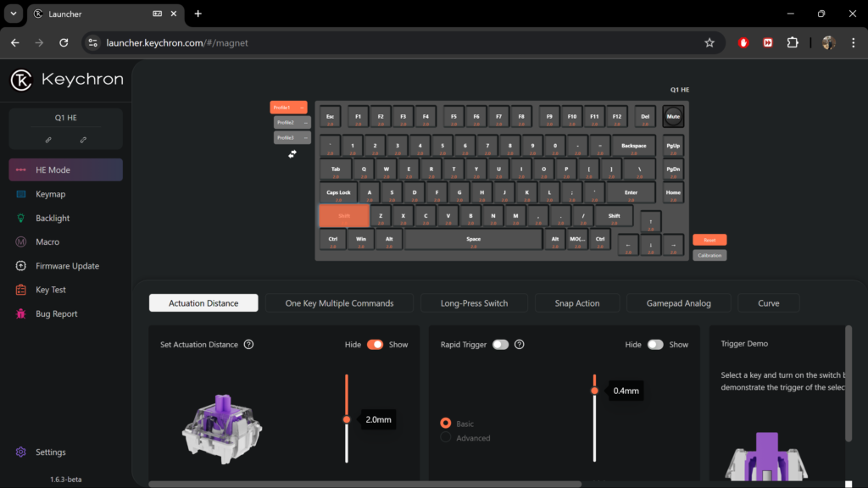Open the Chrome profile avatar
This screenshot has width=868, height=488.
[829, 42]
